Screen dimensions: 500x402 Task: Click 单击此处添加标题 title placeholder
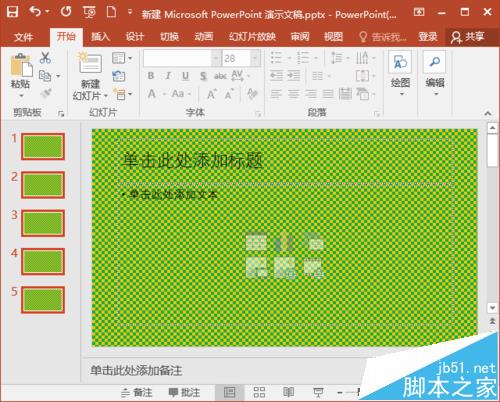point(193,160)
